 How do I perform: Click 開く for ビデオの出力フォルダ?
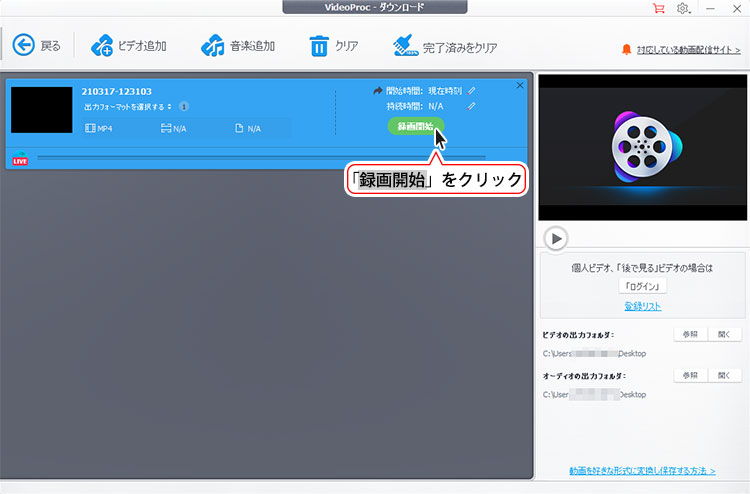coord(724,334)
